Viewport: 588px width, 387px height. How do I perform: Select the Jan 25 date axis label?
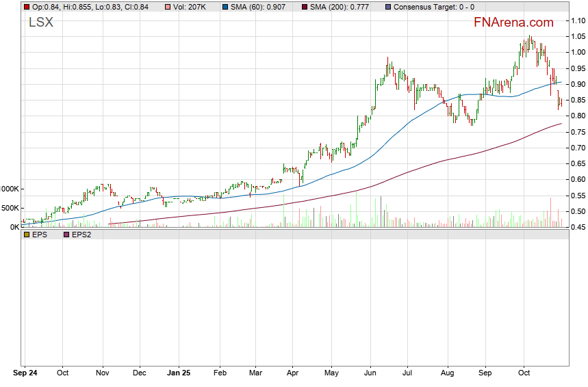179,374
